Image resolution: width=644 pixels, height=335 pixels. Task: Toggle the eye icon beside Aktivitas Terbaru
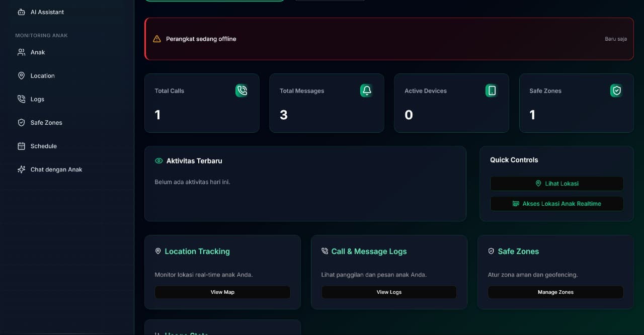(158, 160)
